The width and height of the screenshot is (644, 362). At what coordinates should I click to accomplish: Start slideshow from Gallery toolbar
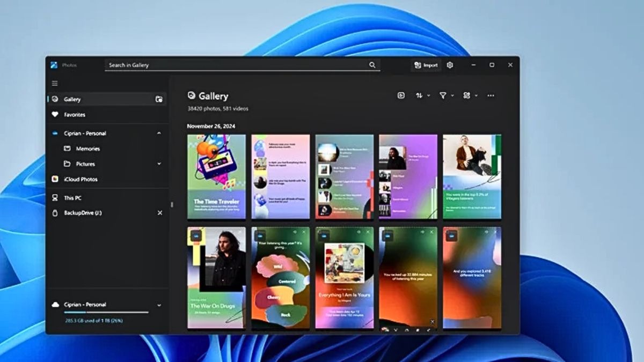click(x=401, y=95)
